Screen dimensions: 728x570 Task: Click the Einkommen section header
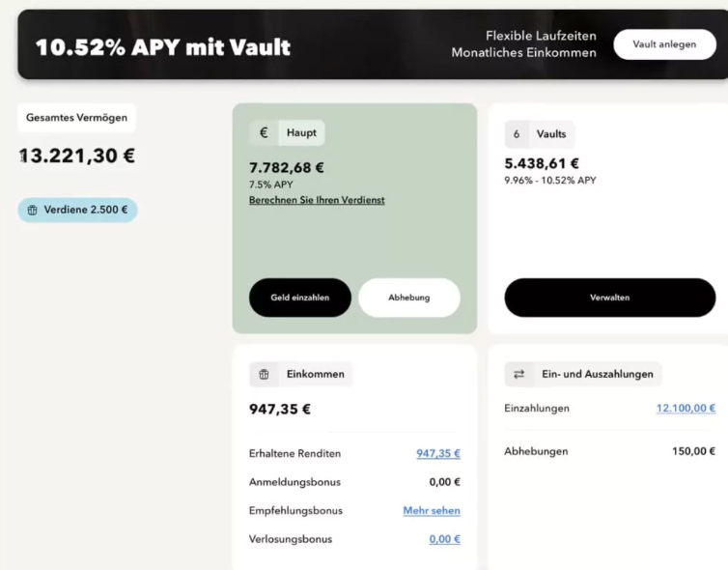(315, 374)
